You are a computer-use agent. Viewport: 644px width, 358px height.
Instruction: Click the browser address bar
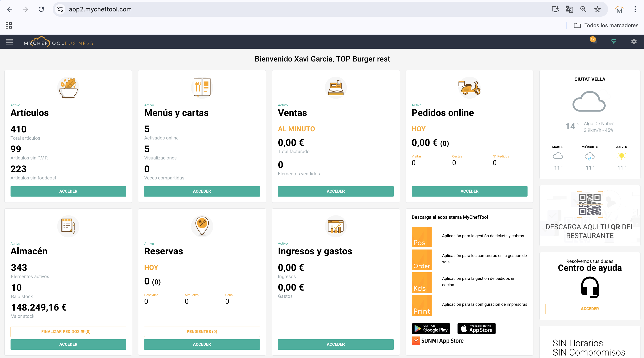(x=300, y=9)
